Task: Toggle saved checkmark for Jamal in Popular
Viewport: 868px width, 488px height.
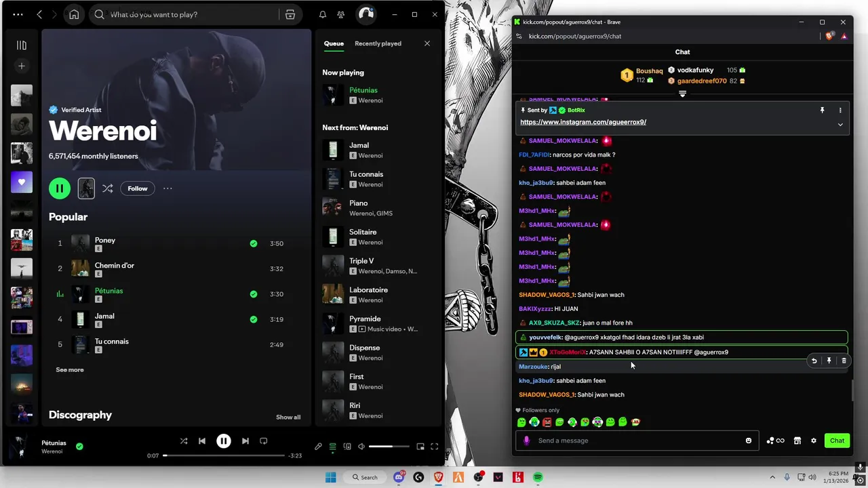Action: (254, 319)
